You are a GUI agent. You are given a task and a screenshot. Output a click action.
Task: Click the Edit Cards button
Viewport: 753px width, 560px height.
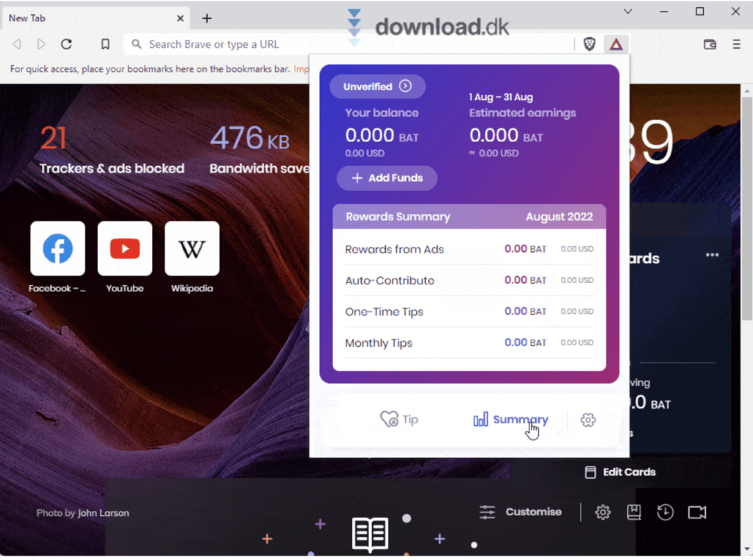point(620,472)
